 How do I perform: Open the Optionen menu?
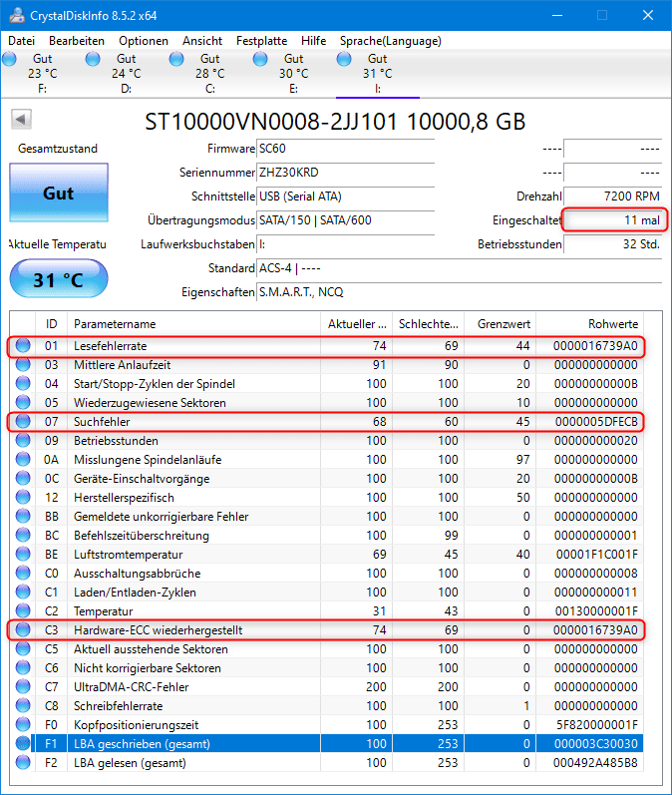[x=144, y=41]
